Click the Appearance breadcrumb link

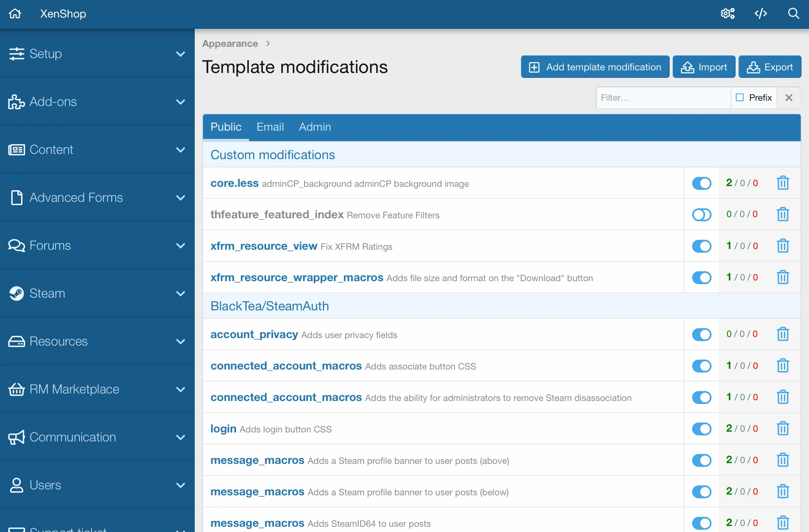coord(230,43)
